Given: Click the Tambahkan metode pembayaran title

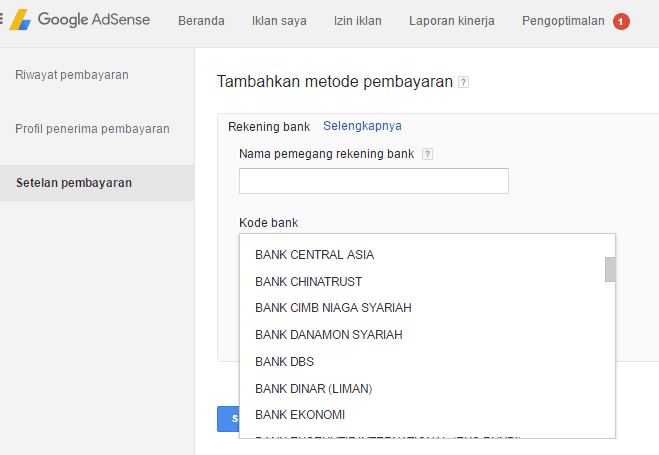Looking at the screenshot, I should coord(335,82).
